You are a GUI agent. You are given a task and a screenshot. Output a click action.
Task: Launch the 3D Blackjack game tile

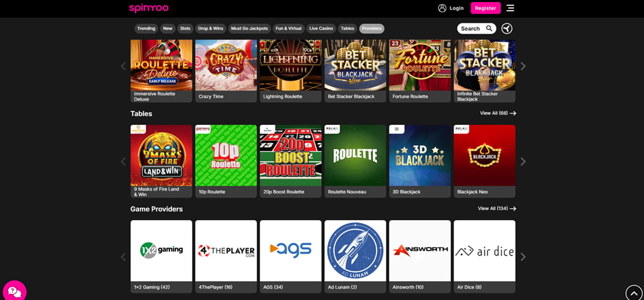[419, 156]
